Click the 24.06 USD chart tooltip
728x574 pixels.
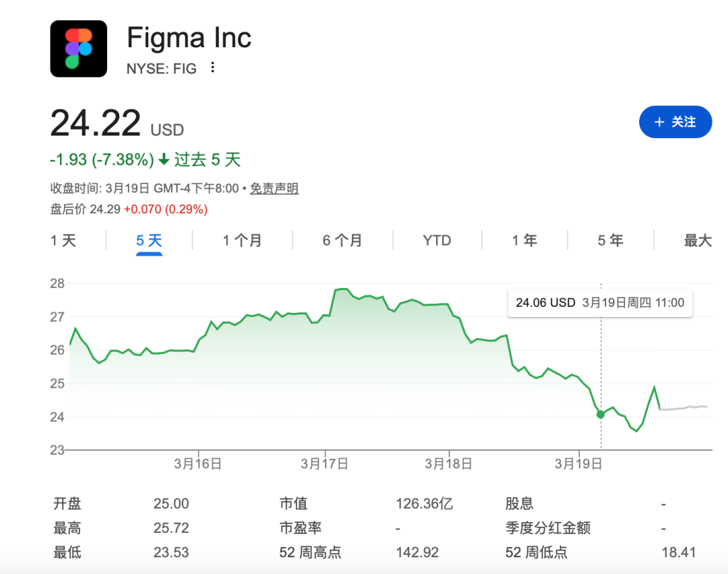pyautogui.click(x=599, y=303)
